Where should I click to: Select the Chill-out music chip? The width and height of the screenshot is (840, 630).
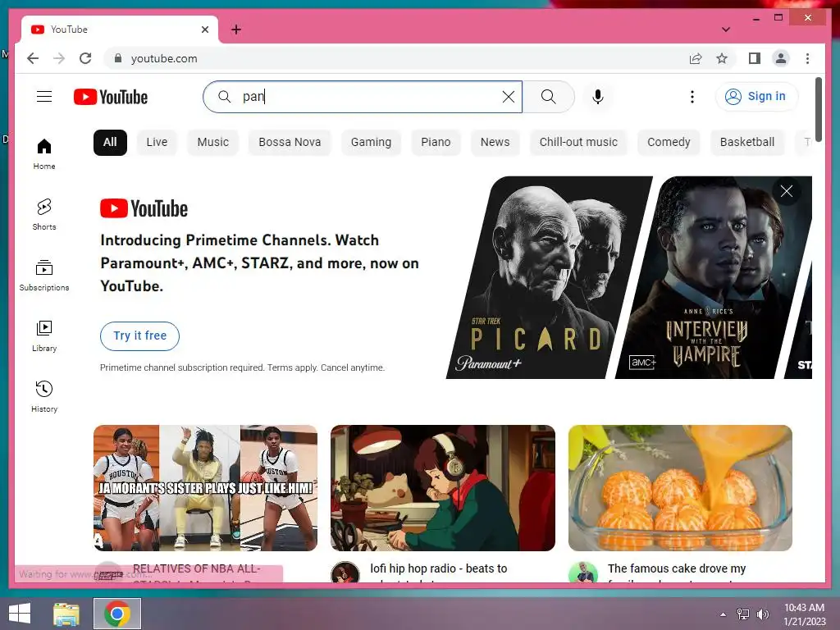(578, 143)
